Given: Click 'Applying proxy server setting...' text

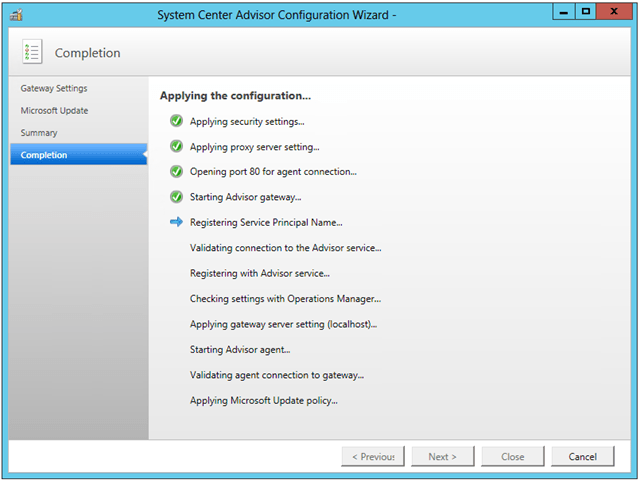Looking at the screenshot, I should tap(255, 147).
